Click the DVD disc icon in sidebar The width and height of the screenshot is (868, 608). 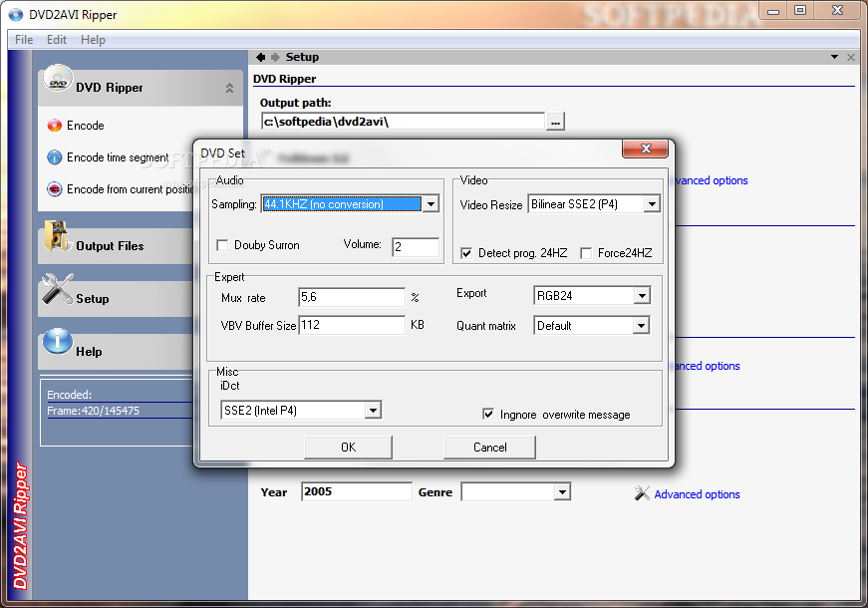coord(58,79)
